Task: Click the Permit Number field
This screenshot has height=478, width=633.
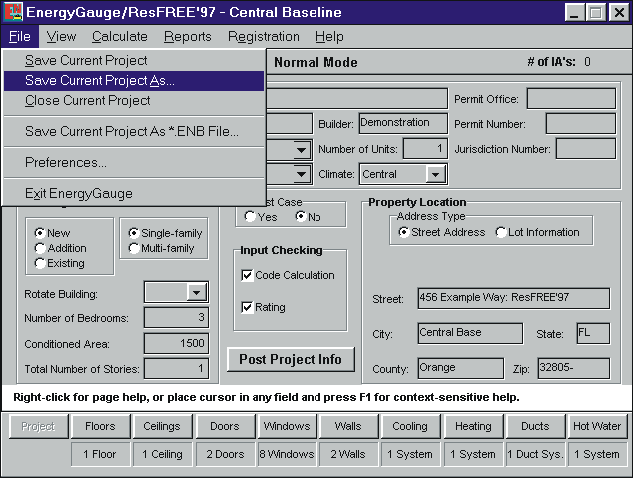Action: pos(581,123)
